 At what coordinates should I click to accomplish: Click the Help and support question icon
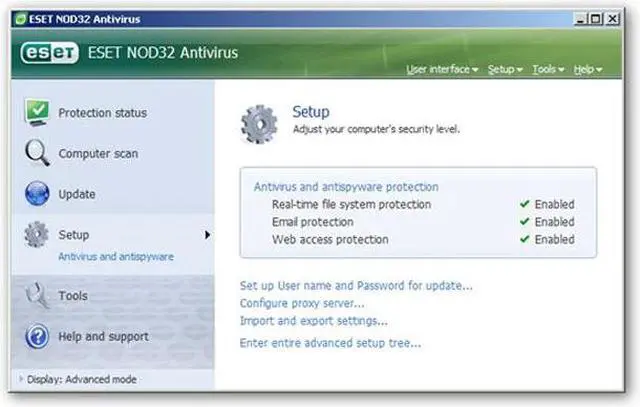[37, 337]
